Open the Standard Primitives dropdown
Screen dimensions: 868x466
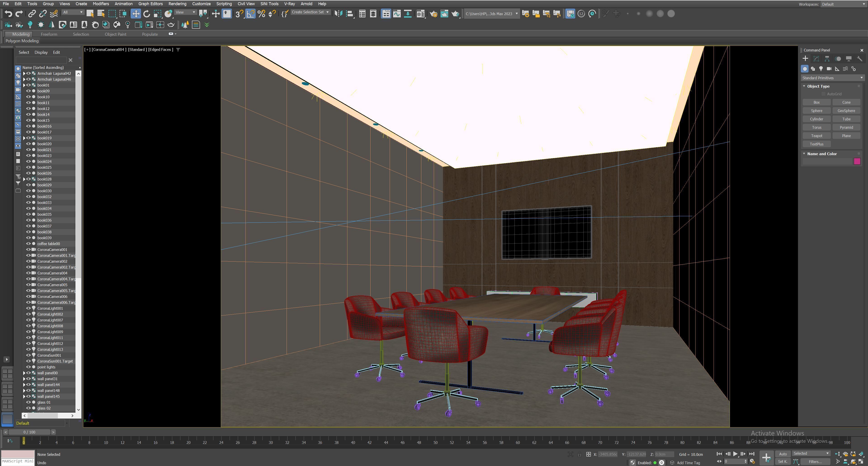833,78
